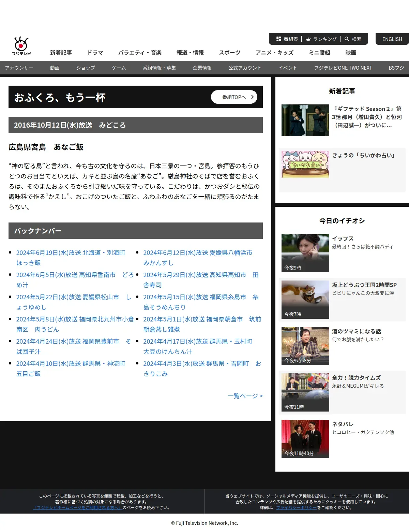Open フジテレビホームページをご利用される方へ footer link
Viewport: 409px width, 532px height.
77,508
